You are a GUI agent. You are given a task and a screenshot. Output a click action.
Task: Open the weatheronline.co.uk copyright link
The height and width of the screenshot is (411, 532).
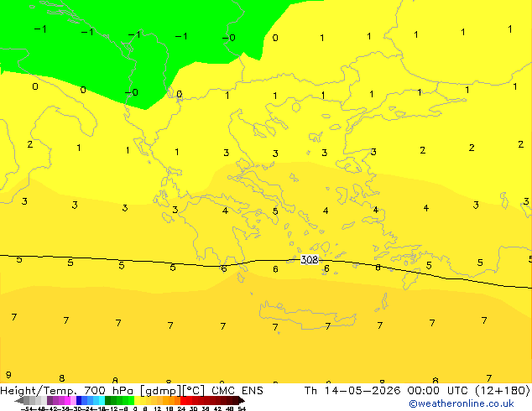click(462, 404)
